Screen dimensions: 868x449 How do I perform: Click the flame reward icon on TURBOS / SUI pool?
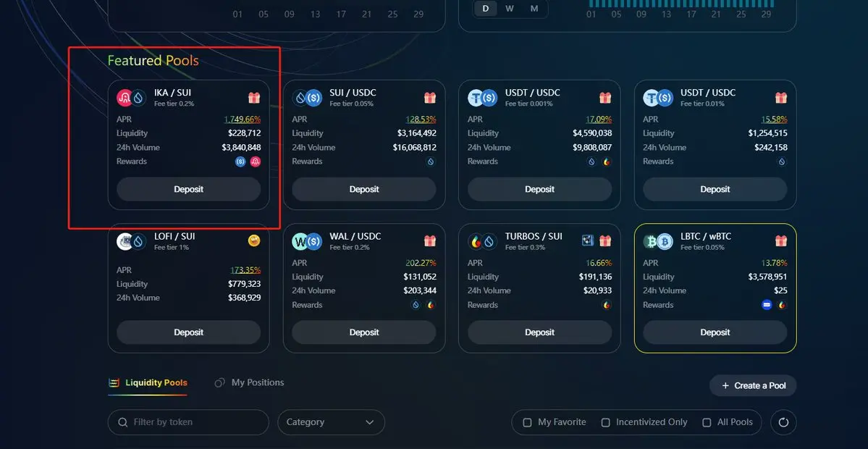point(606,305)
